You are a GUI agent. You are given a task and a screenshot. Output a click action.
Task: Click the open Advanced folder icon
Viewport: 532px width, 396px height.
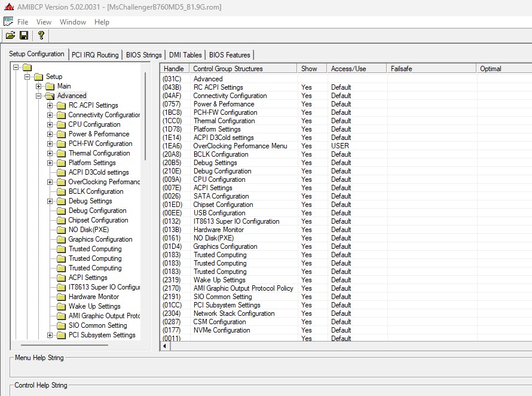(x=50, y=96)
